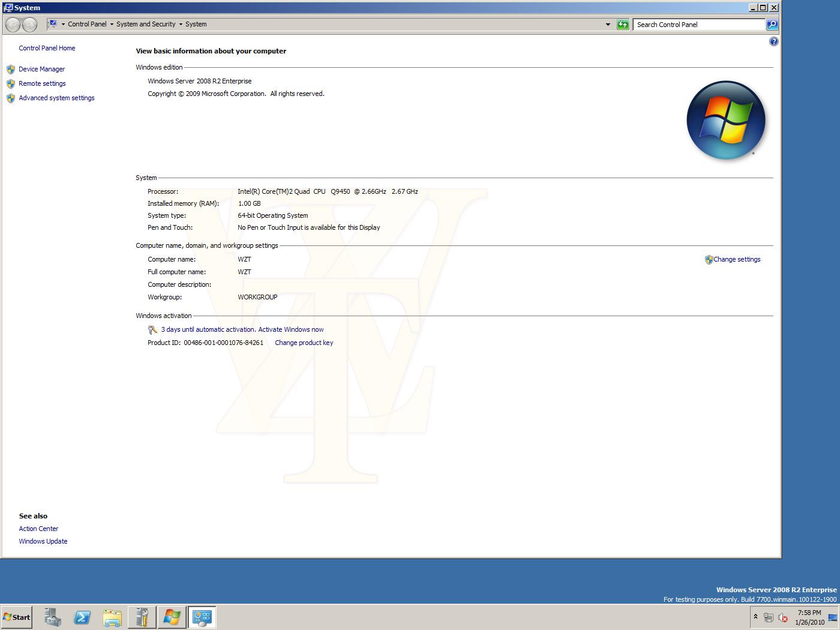Image resolution: width=840 pixels, height=630 pixels.
Task: Open the address bar history dropdown
Action: [608, 25]
